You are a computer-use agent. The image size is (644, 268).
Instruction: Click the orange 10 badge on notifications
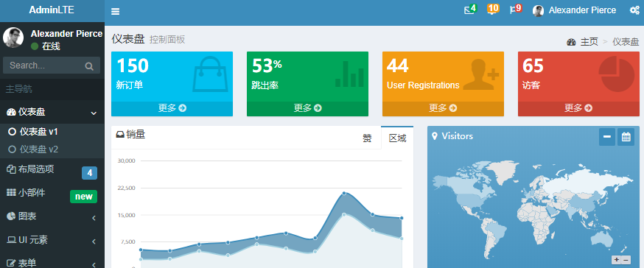pyautogui.click(x=493, y=7)
